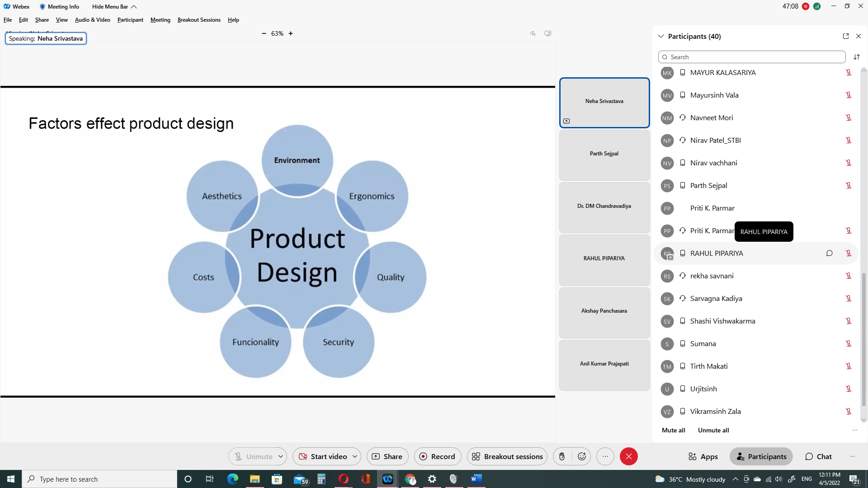Screen dimensions: 868x488
Task: Toggle the Unmute microphone button
Action: 253,456
